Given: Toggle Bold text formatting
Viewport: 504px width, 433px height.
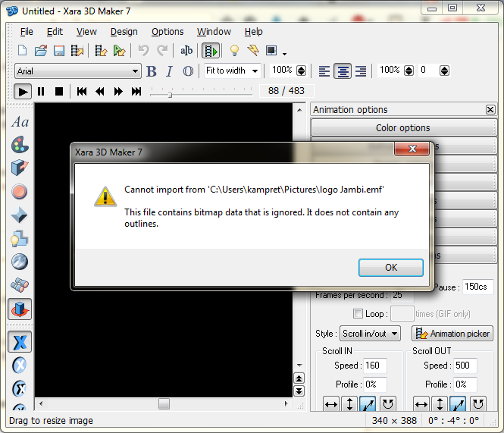Looking at the screenshot, I should 151,71.
